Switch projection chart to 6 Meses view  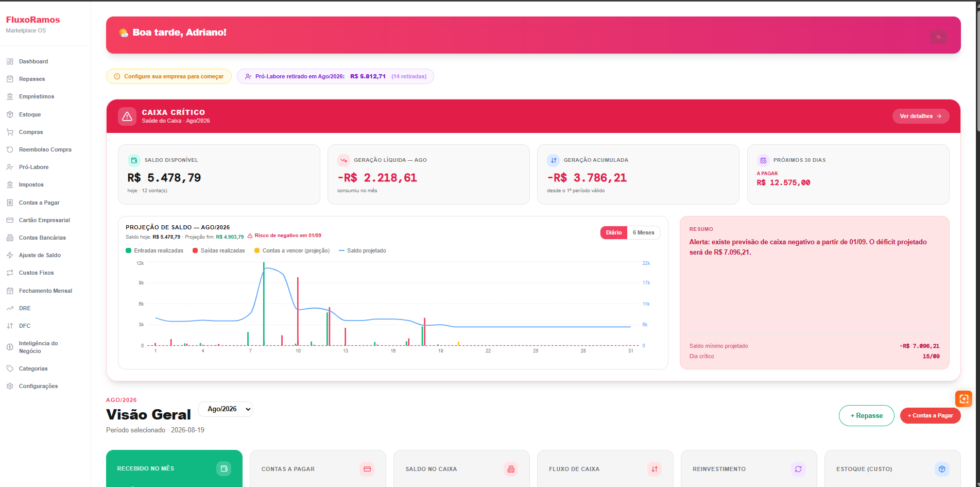(644, 232)
